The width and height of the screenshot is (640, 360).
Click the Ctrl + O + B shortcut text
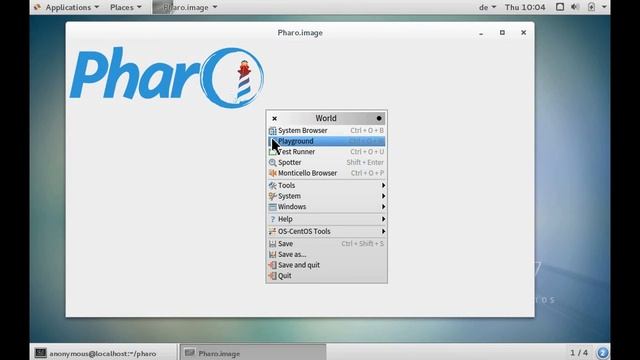[367, 131]
